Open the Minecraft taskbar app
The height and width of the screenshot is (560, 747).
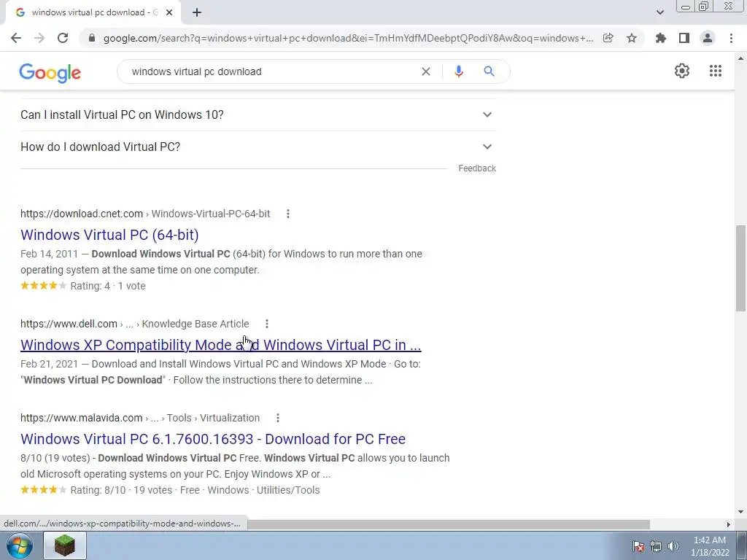[x=65, y=545]
